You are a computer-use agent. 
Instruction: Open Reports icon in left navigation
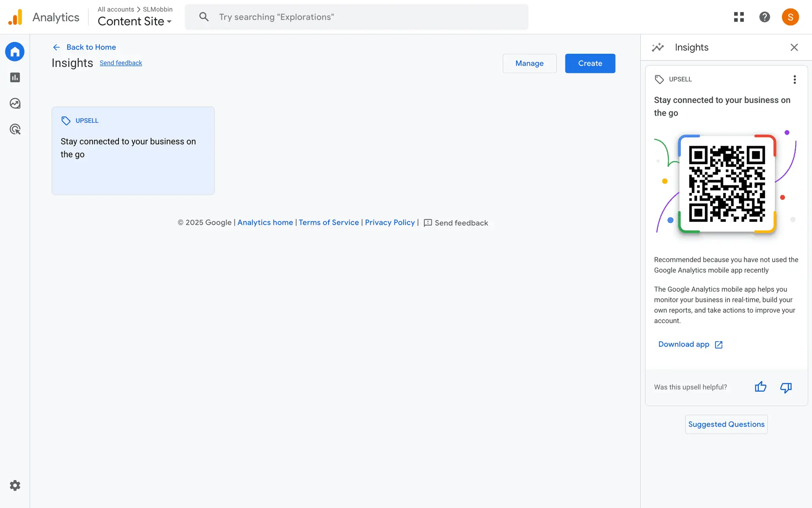15,77
